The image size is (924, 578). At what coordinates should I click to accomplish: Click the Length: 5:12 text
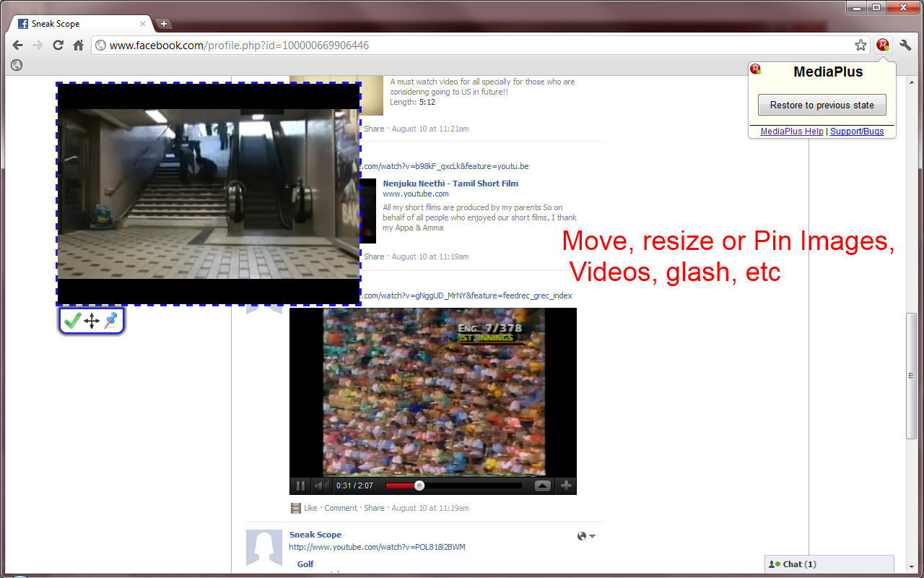(413, 102)
